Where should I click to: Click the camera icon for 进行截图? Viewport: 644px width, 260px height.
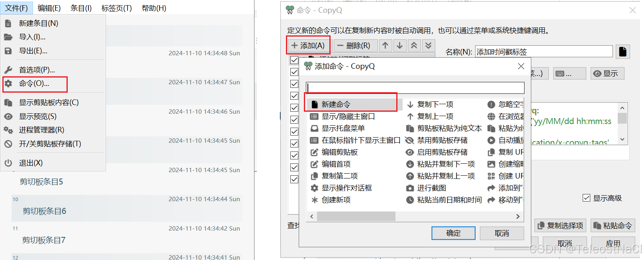(x=410, y=188)
